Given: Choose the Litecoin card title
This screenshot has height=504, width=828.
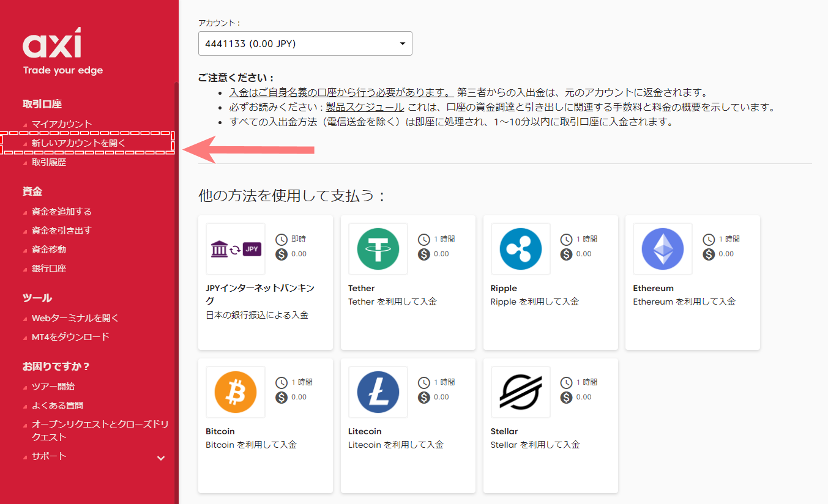Looking at the screenshot, I should click(x=365, y=431).
